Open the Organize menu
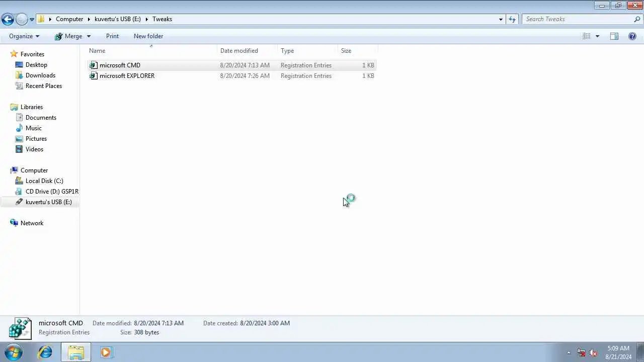This screenshot has height=362, width=644. pos(24,36)
